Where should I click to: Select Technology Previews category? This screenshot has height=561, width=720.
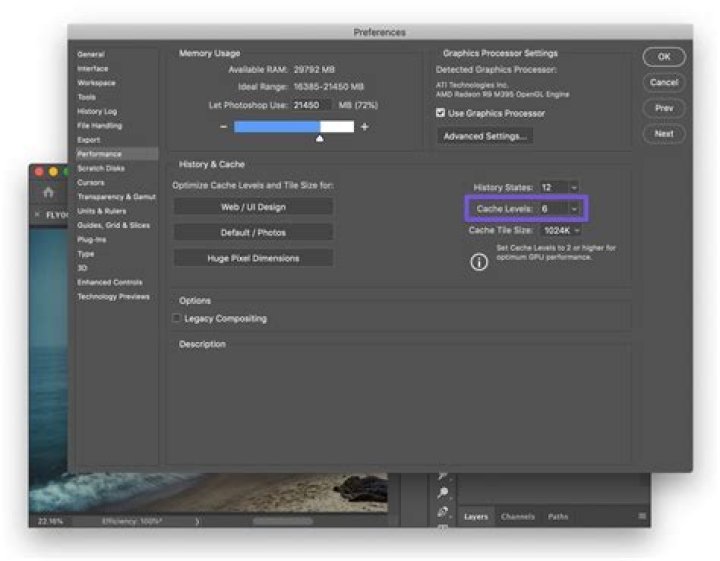113,296
